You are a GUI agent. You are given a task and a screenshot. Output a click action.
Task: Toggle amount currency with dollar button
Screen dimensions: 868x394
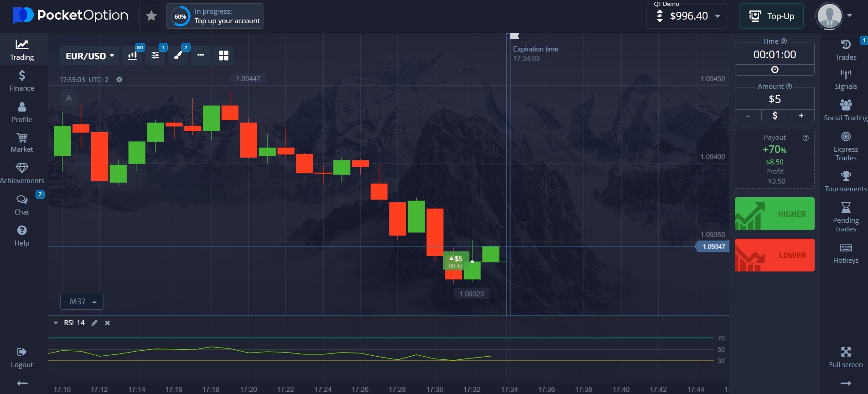(x=775, y=116)
